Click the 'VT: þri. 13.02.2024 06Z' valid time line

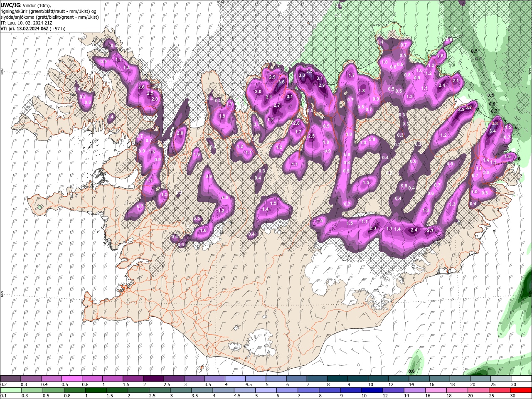(x=25, y=29)
